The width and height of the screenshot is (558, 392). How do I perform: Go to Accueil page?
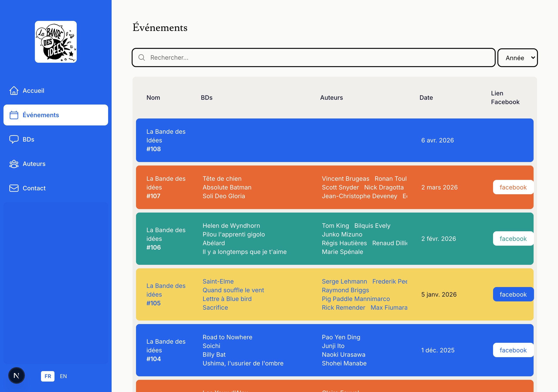click(56, 91)
